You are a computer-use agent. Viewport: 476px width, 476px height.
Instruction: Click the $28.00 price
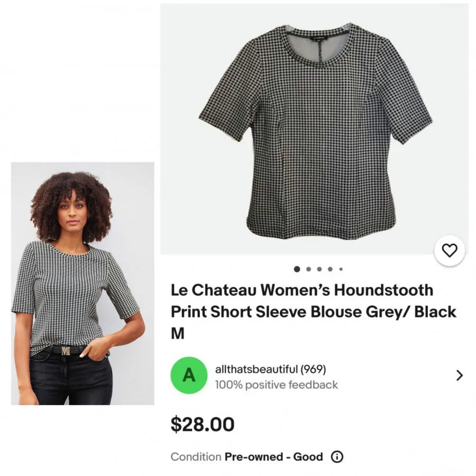pos(203,424)
